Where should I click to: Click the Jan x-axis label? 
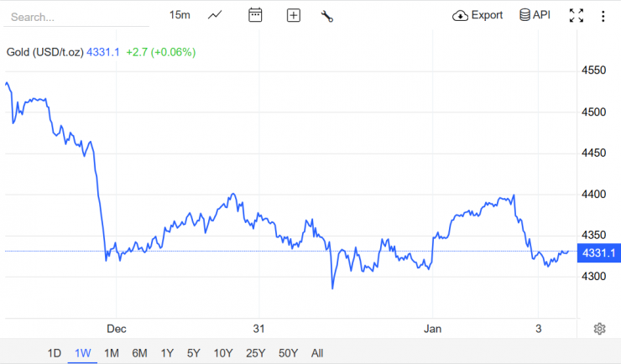pos(432,329)
